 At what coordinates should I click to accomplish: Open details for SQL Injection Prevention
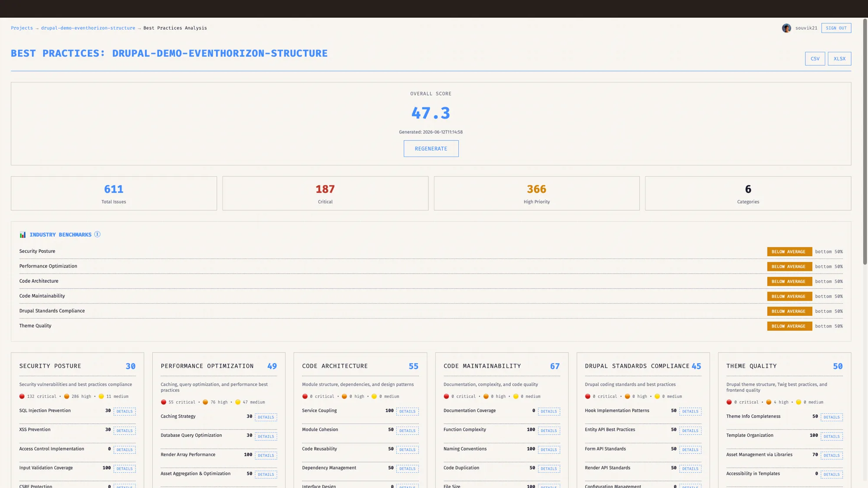pyautogui.click(x=125, y=411)
